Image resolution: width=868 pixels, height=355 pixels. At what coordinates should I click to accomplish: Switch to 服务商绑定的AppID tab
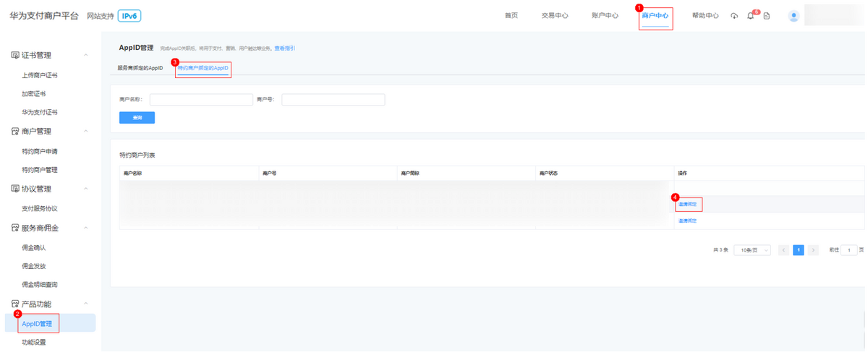tap(140, 68)
